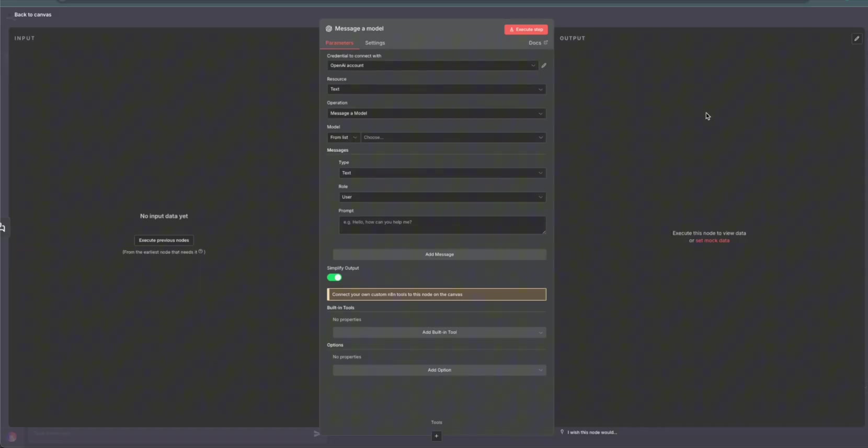Go Back to canvas

coord(32,15)
